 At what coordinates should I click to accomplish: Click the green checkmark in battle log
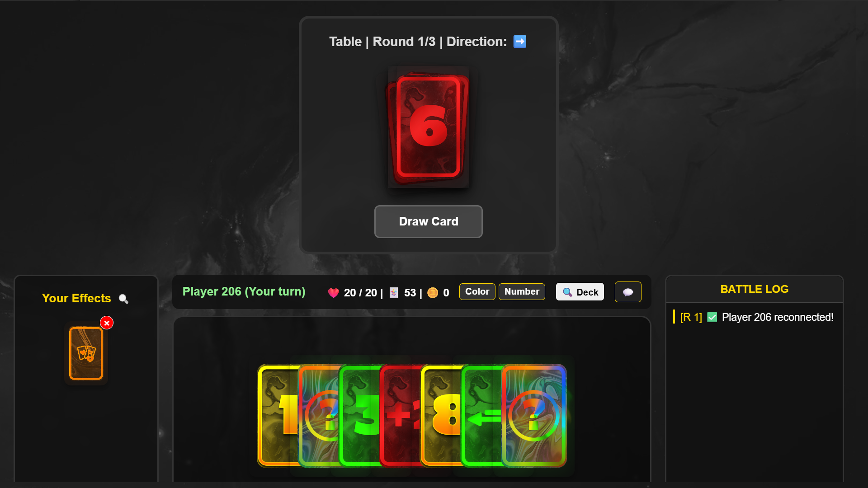click(712, 317)
